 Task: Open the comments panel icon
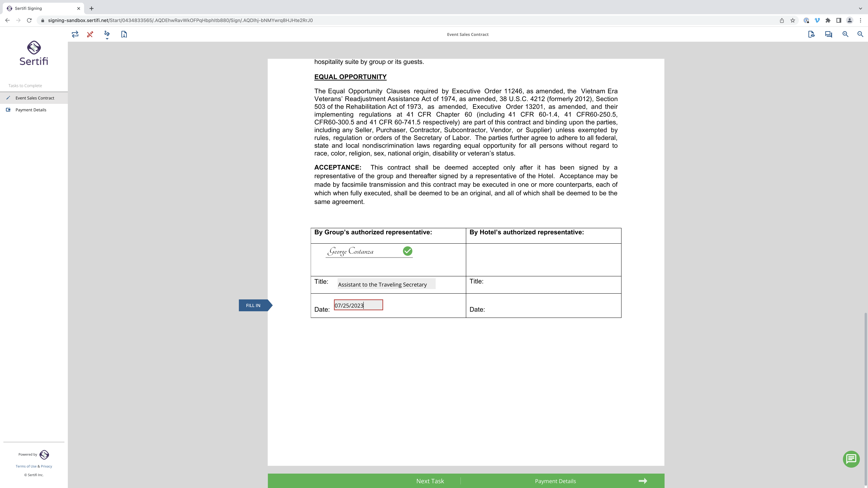pos(828,34)
